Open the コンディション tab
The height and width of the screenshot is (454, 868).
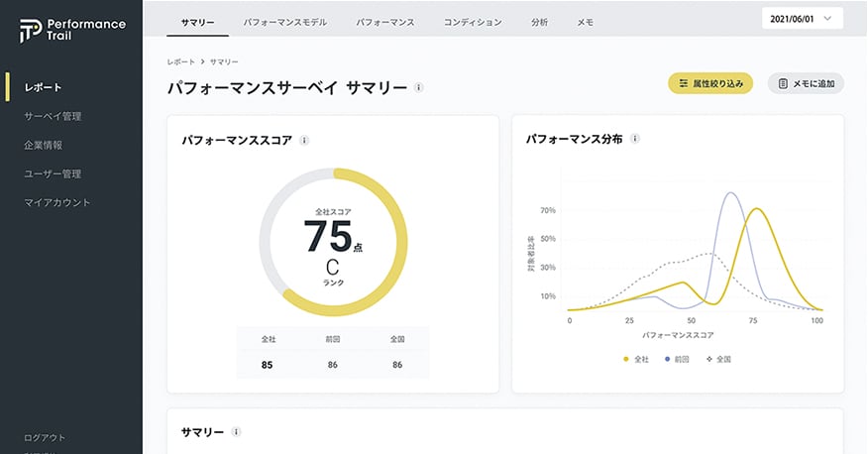pos(472,21)
